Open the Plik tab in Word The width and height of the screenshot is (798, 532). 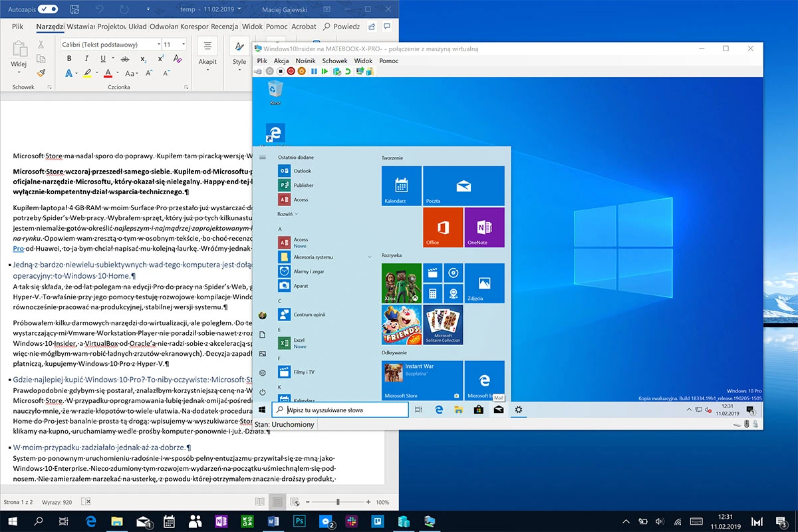coord(18,27)
